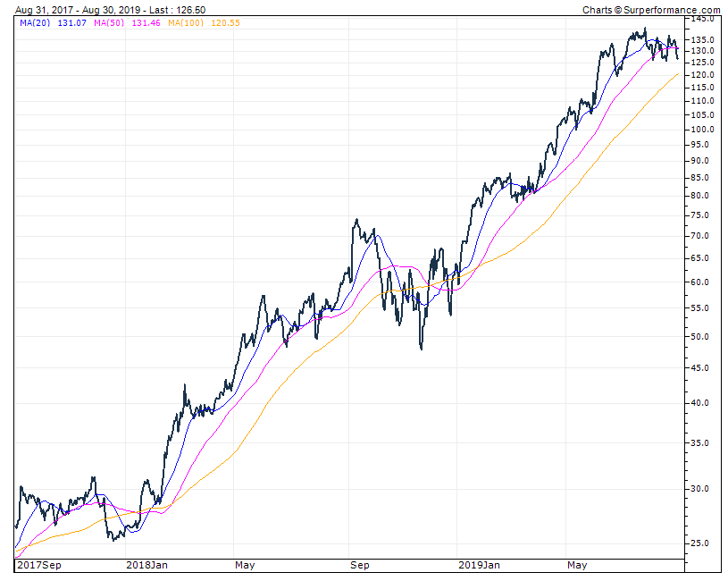Click the 80.0 price axis label

coord(700,196)
